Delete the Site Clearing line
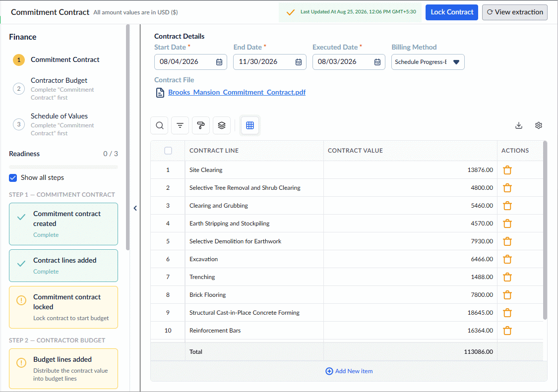558x392 pixels. pyautogui.click(x=507, y=170)
